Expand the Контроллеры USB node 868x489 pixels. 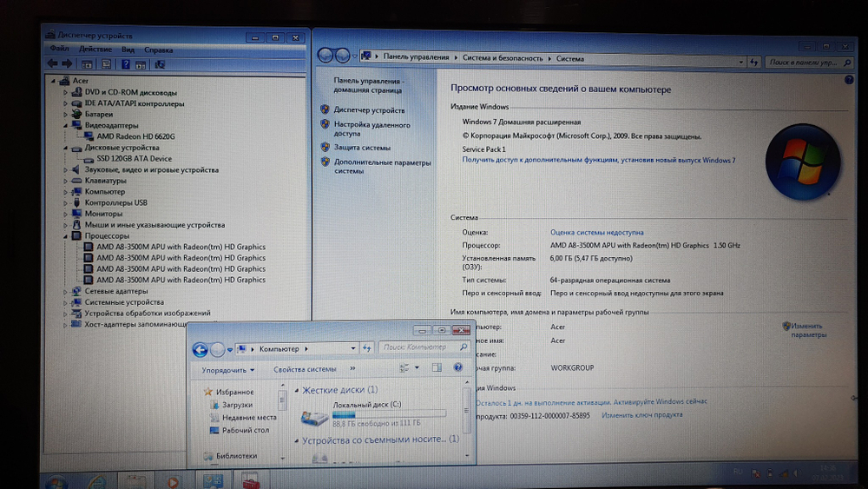(x=65, y=202)
